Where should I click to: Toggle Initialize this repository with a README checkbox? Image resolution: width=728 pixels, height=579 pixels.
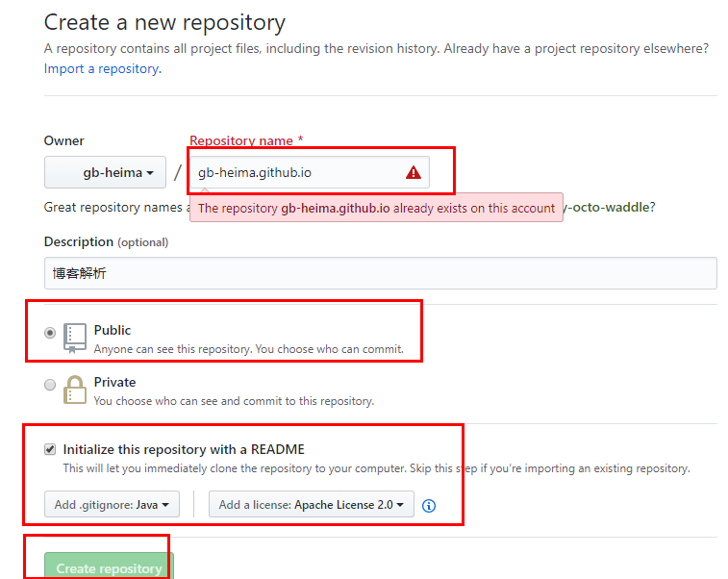click(x=50, y=449)
